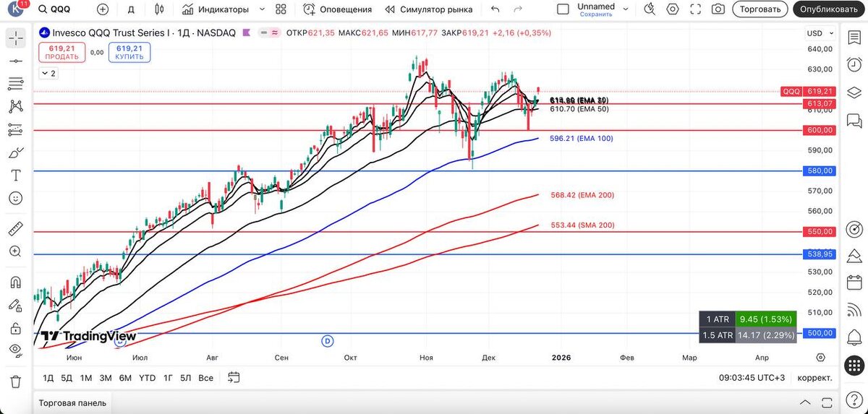
Task: Select the 1Д time range
Action: pyautogui.click(x=48, y=378)
